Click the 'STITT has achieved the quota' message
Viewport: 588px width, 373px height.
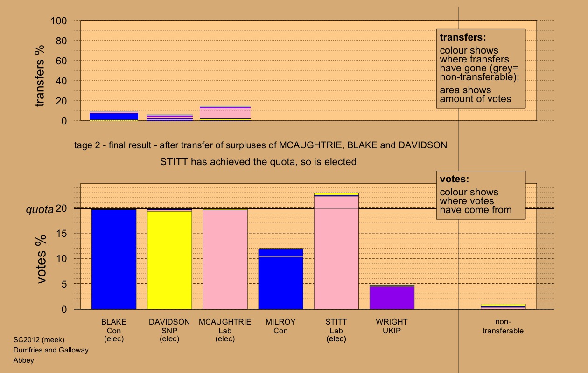(258, 162)
